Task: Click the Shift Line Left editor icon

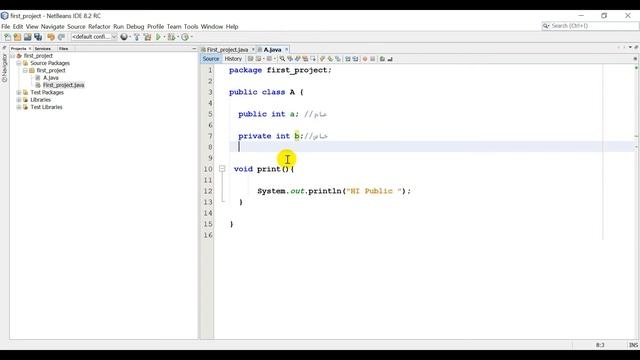Action: [348, 59]
